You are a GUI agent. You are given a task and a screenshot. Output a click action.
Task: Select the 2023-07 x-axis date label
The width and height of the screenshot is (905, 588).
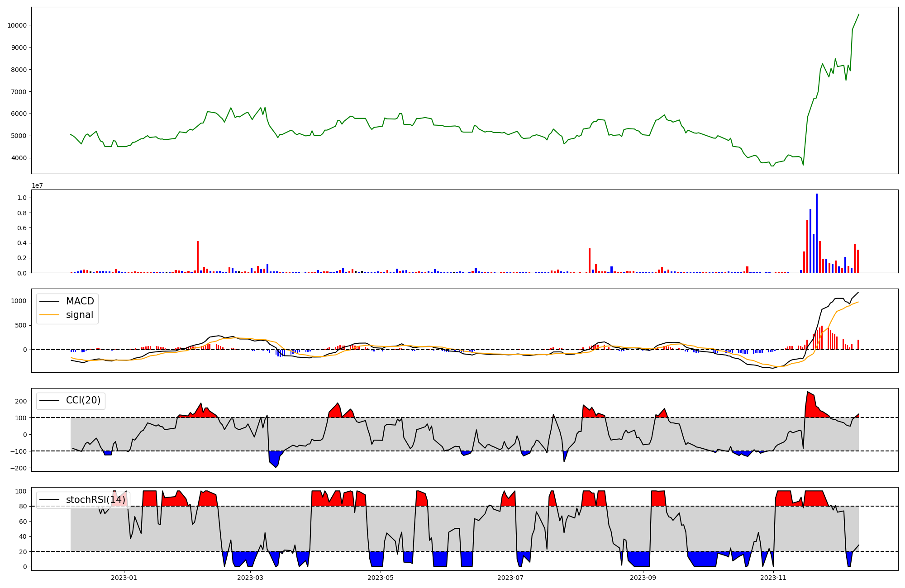click(x=511, y=578)
